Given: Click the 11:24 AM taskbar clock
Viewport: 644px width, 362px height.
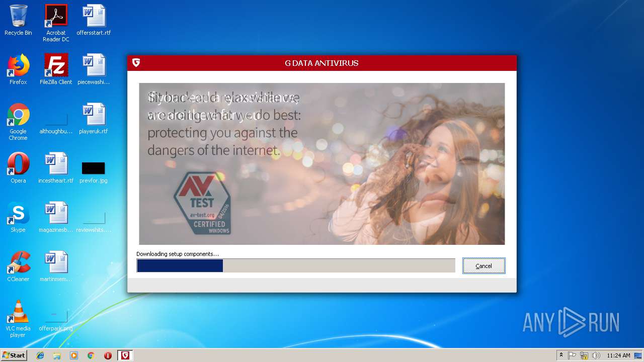Looking at the screenshot, I should pyautogui.click(x=618, y=355).
